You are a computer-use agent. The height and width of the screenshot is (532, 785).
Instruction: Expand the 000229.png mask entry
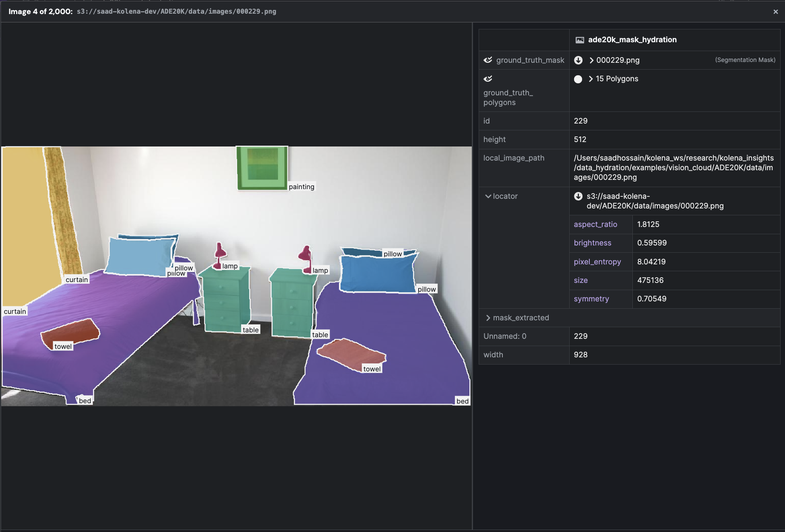591,60
